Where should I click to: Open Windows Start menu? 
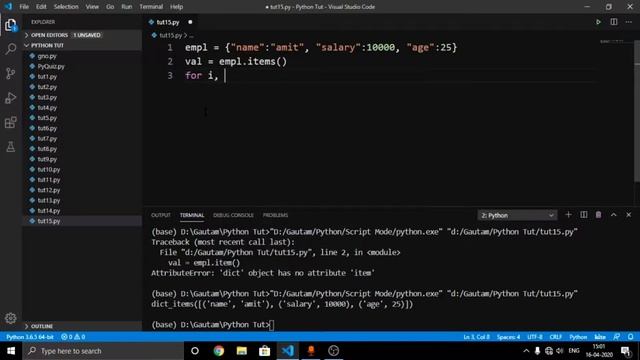coord(11,351)
